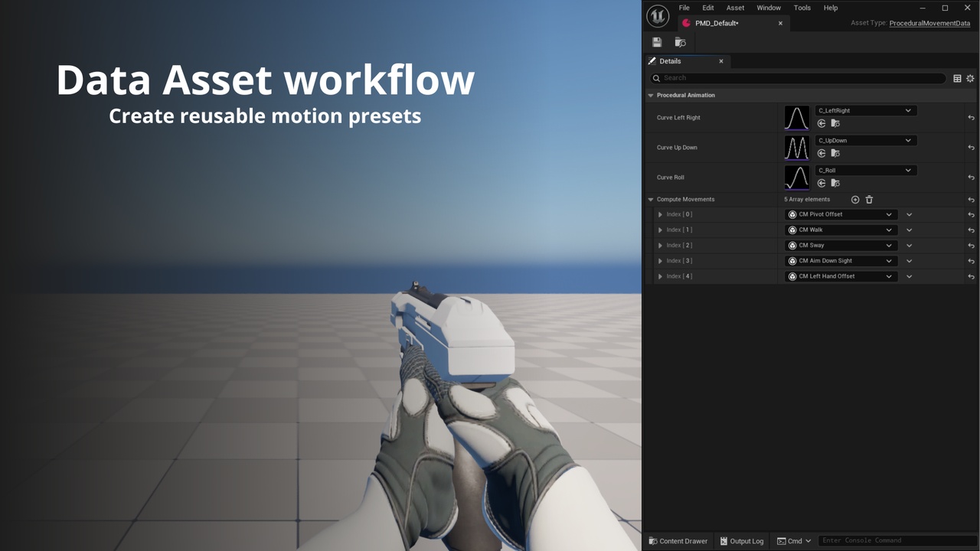
Task: Open the File menu
Action: 684,8
